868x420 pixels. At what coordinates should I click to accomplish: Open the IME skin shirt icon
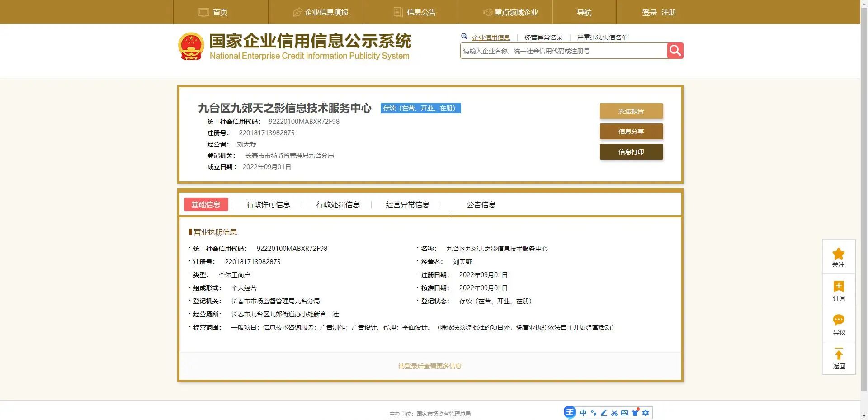click(x=635, y=412)
